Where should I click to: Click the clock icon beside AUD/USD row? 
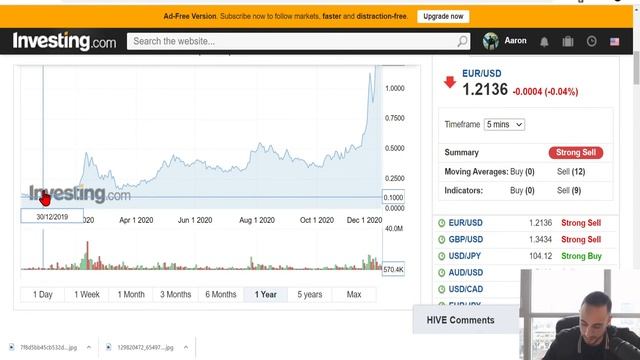pyautogui.click(x=441, y=273)
